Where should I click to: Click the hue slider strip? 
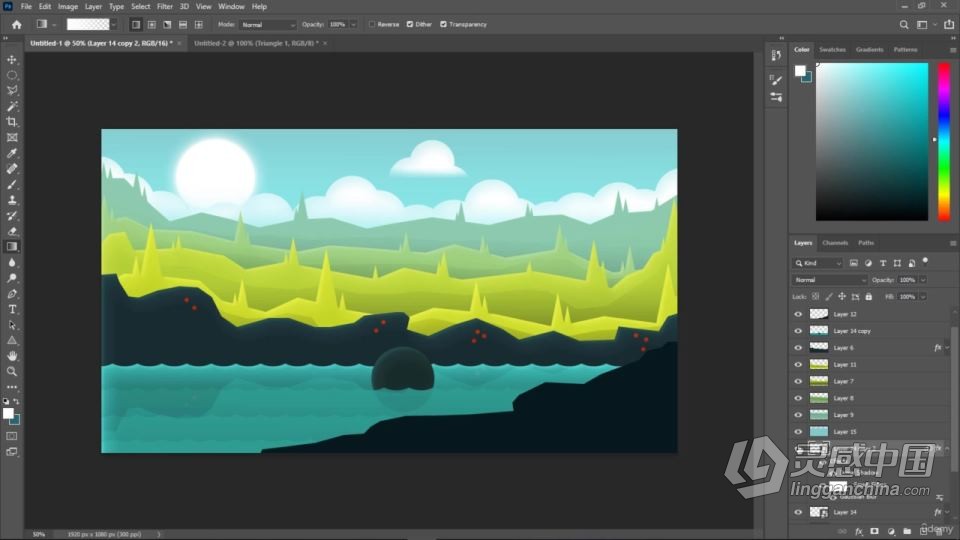pyautogui.click(x=944, y=141)
